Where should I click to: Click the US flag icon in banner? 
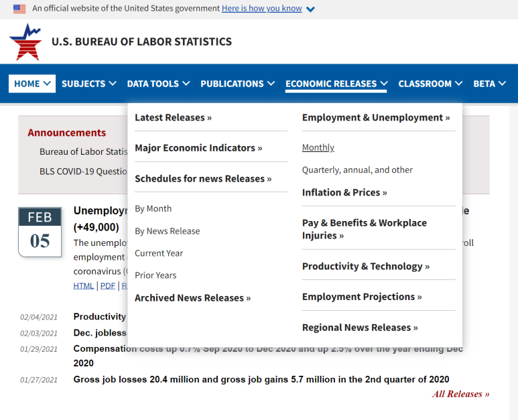(x=19, y=9)
